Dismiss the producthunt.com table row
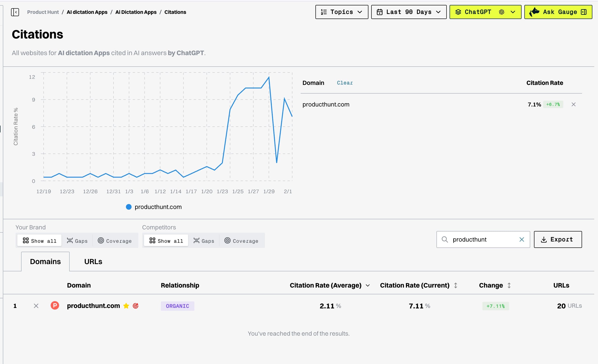This screenshot has width=598, height=364. pyautogui.click(x=36, y=306)
